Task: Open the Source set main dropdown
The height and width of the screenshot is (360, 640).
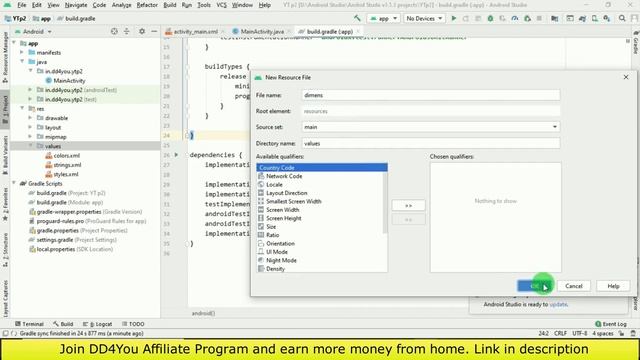Action: pos(431,127)
